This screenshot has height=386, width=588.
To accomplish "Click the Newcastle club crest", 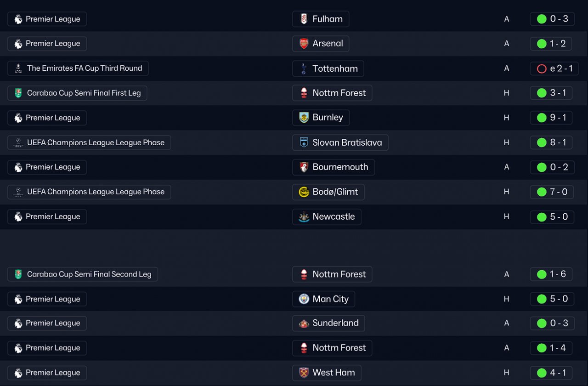I will coord(304,217).
